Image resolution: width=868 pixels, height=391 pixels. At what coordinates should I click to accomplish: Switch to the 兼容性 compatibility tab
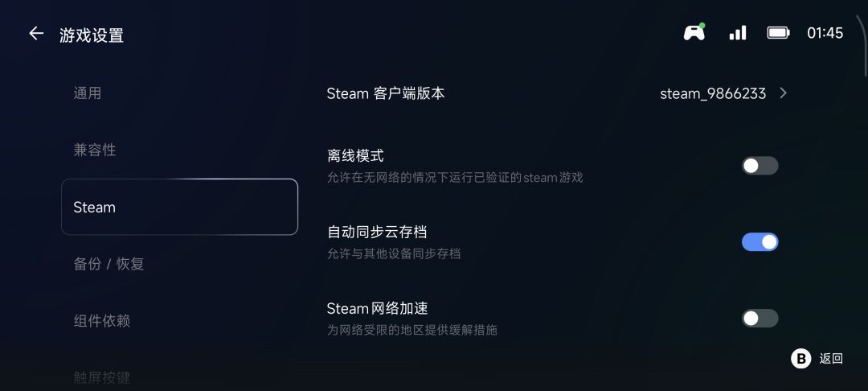[x=95, y=150]
